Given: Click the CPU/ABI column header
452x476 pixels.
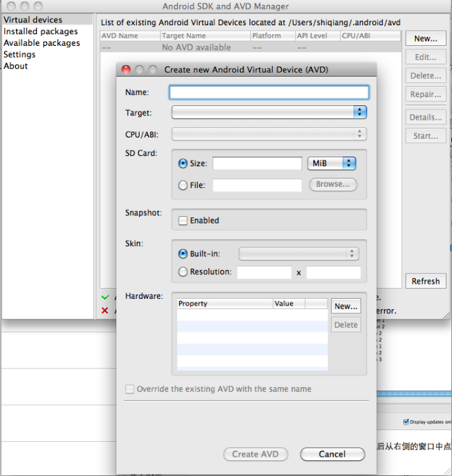Looking at the screenshot, I should [x=371, y=36].
